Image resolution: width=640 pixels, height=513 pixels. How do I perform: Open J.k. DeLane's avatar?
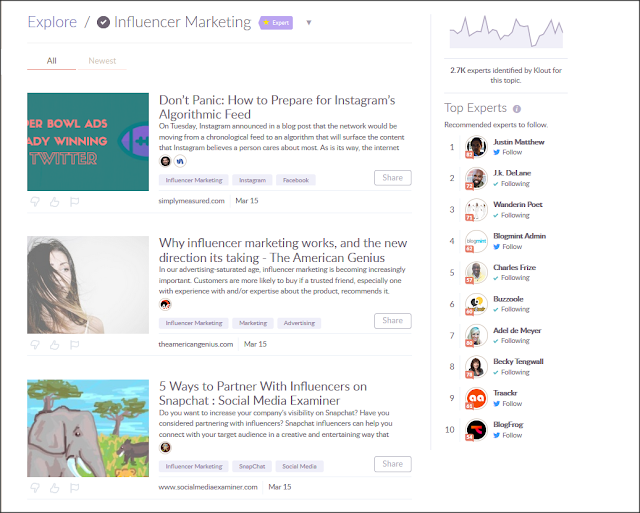pyautogui.click(x=476, y=178)
